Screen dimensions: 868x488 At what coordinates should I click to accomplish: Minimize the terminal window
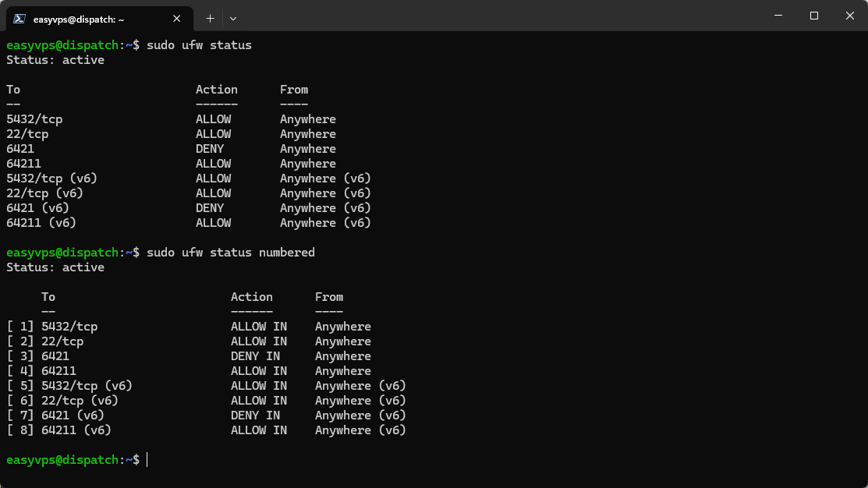pyautogui.click(x=778, y=16)
